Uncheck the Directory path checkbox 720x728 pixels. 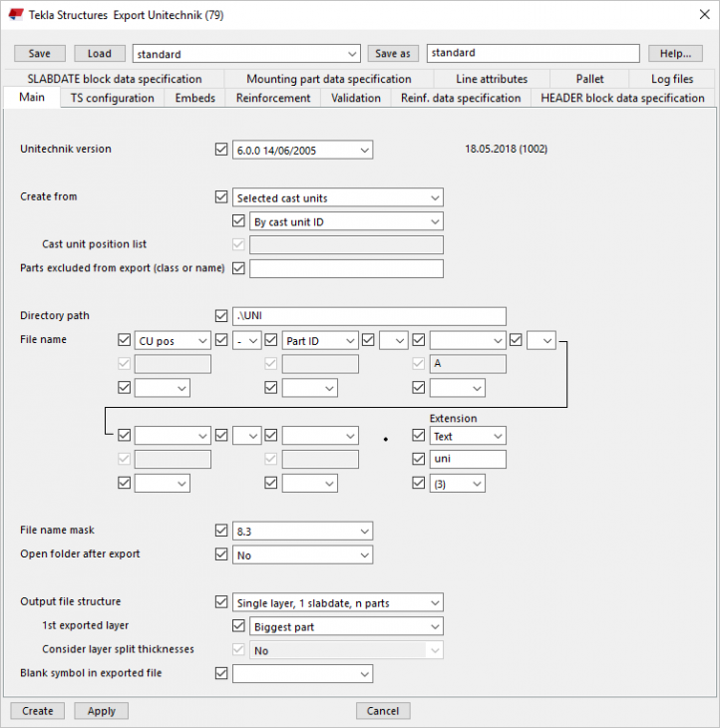point(221,316)
